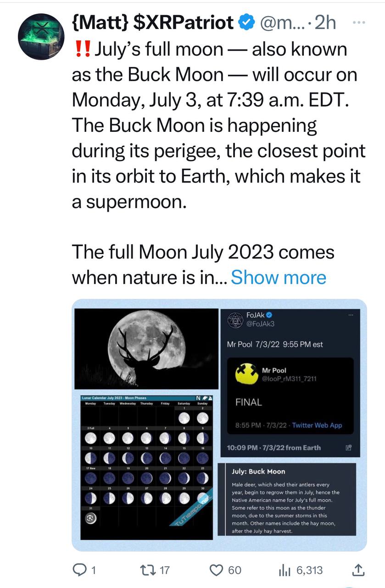Expand tweet with Show more
The width and height of the screenshot is (385, 588).
279,277
